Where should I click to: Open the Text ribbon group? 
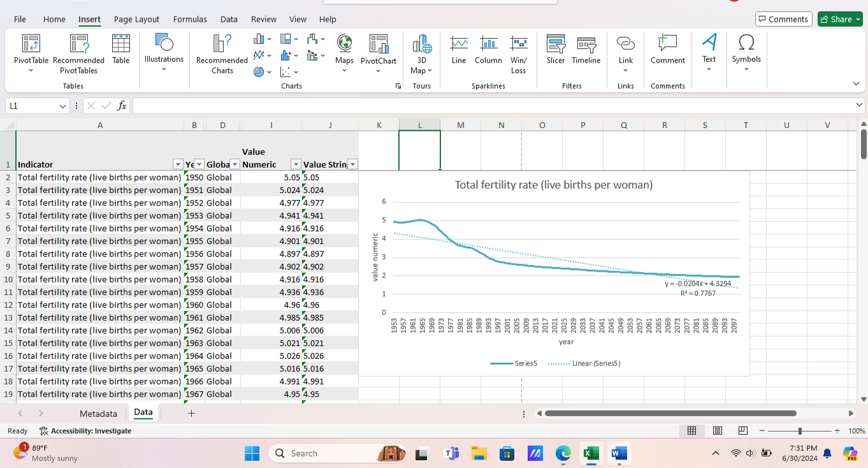(709, 51)
